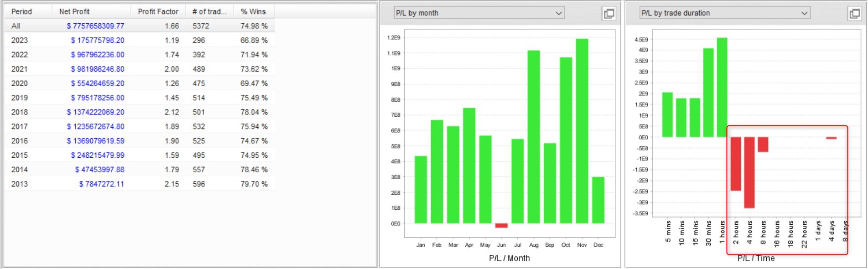This screenshot has height=269, width=868.
Task: Sort by the % Wins column header
Action: click(253, 11)
